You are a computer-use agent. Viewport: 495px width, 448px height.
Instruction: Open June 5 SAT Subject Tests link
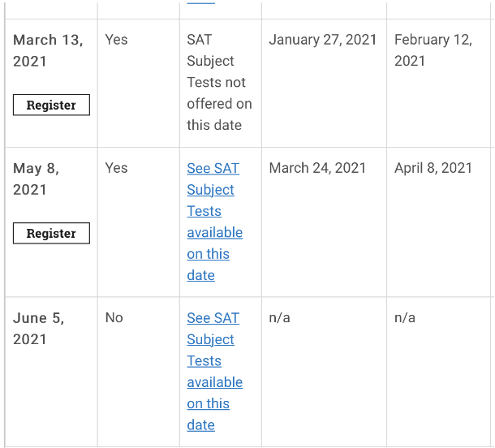coord(215,371)
